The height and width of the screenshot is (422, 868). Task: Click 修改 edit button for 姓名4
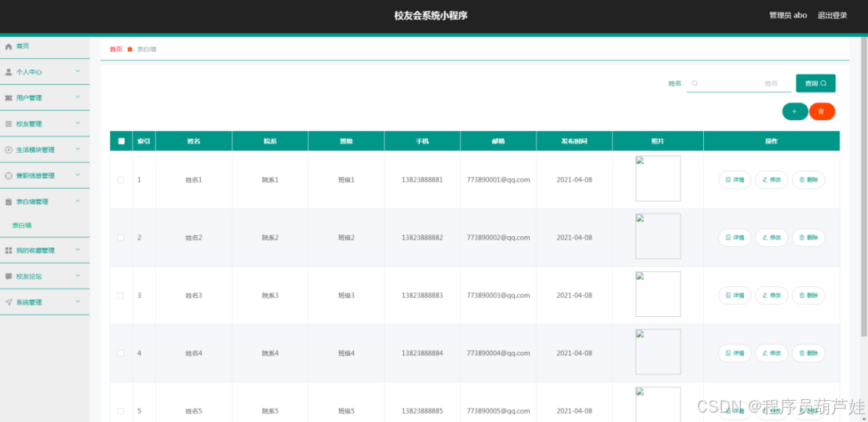(x=771, y=354)
